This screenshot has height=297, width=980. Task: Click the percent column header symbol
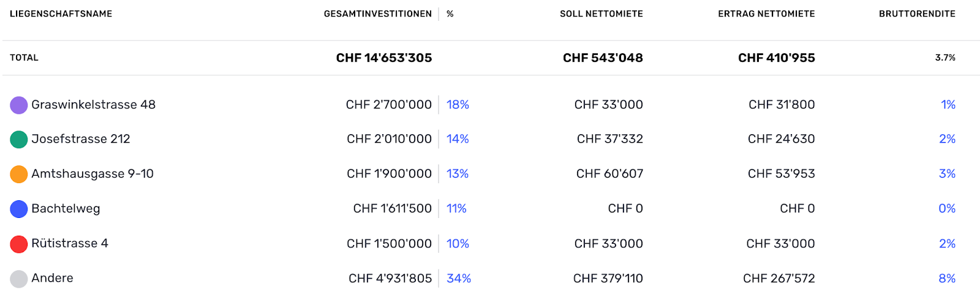[450, 13]
